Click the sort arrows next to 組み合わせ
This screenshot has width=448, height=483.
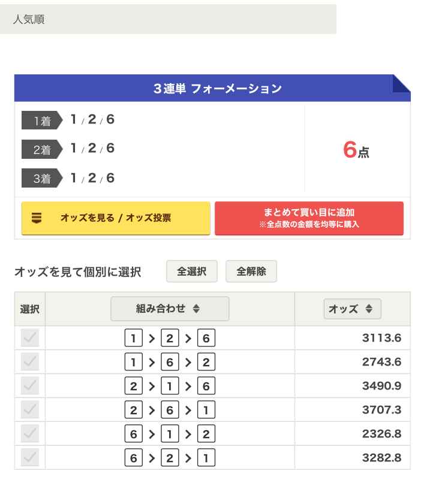196,309
